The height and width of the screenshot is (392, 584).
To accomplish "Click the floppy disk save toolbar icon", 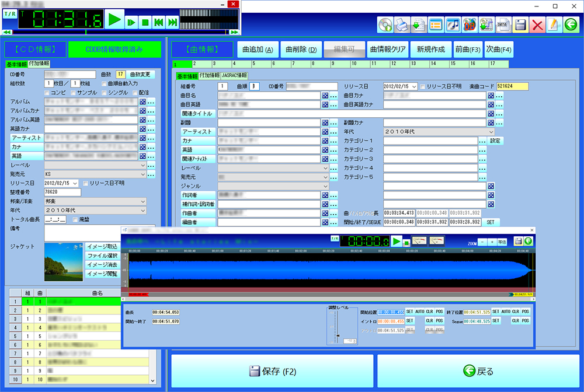I will click(520, 24).
